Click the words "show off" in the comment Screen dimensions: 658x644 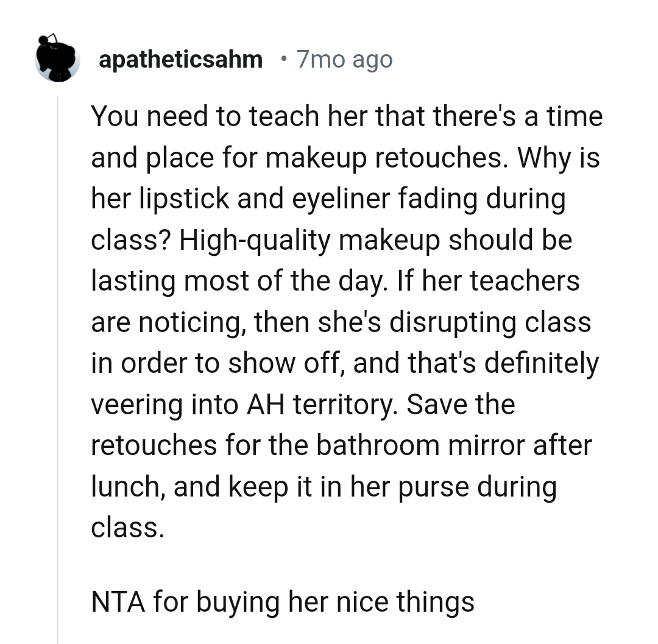pos(285,363)
